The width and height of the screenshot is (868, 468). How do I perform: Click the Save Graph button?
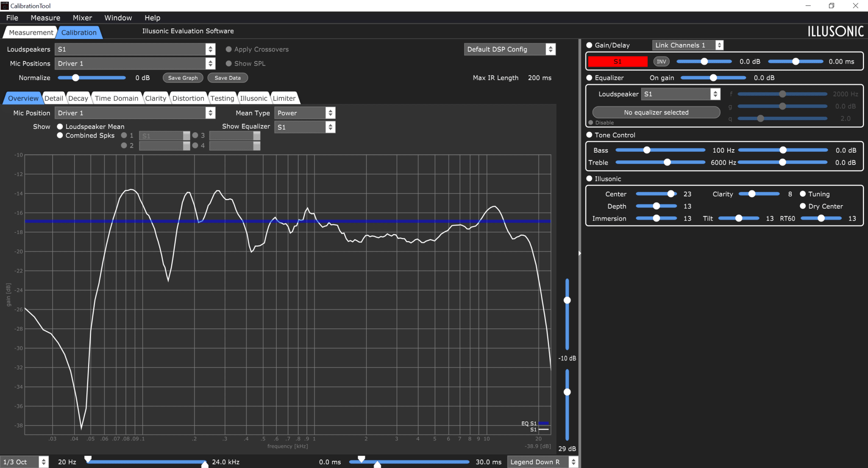coord(183,78)
